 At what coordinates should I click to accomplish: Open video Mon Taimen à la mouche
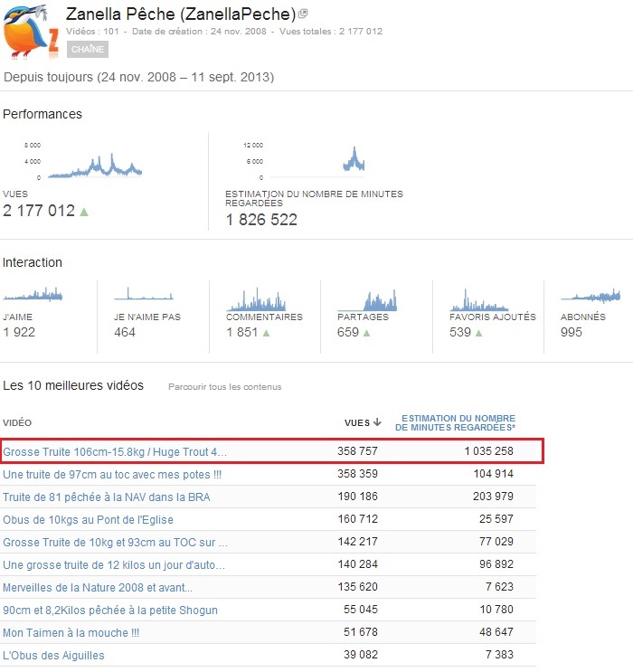point(71,633)
